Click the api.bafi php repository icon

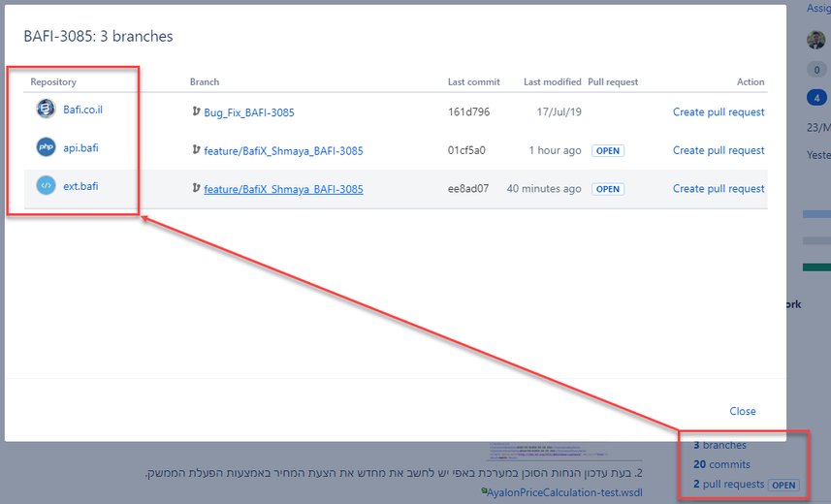click(46, 147)
